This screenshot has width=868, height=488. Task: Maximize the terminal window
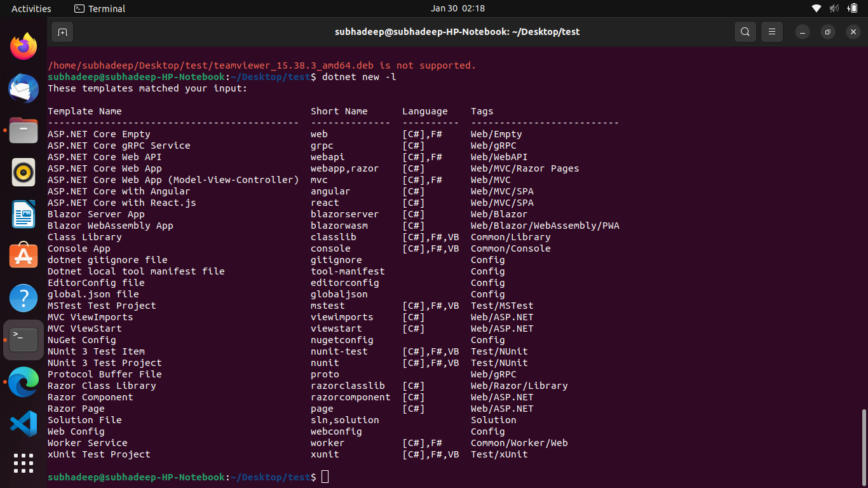coord(827,32)
